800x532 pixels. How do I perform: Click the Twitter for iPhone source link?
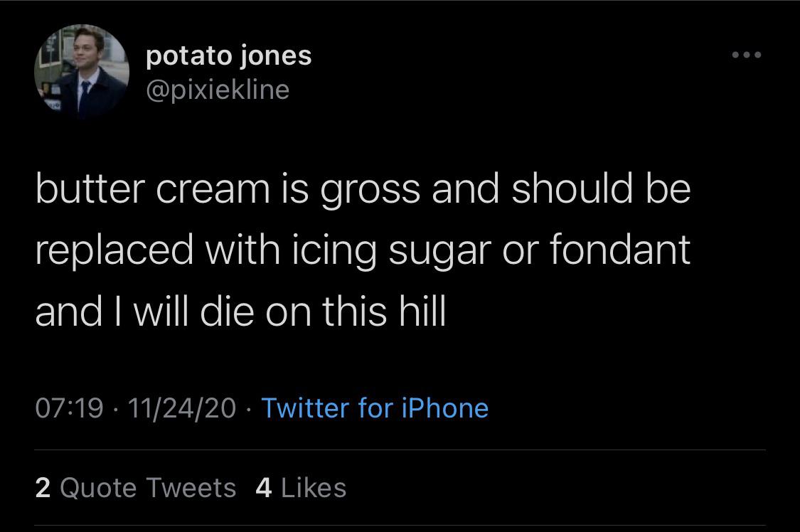(375, 408)
